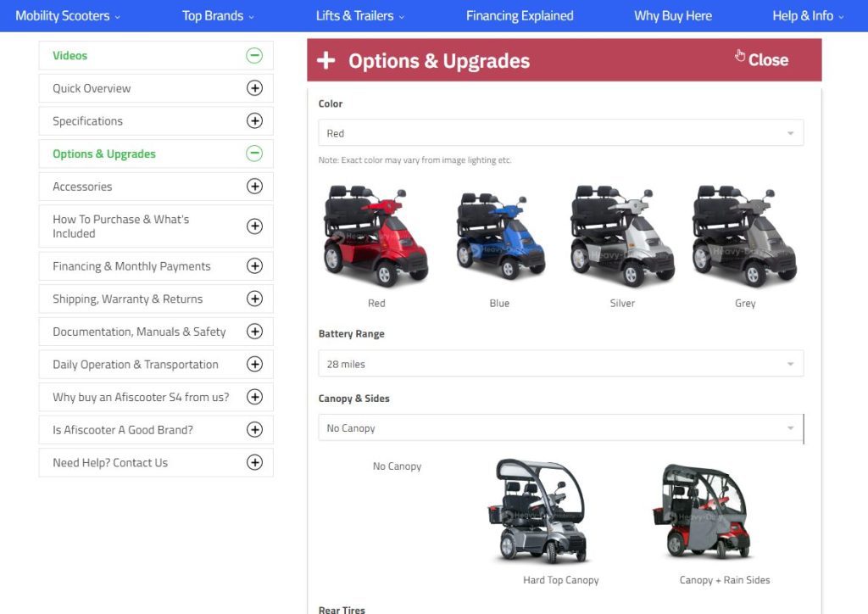
Task: Expand Accessories plus icon
Action: [254, 186]
